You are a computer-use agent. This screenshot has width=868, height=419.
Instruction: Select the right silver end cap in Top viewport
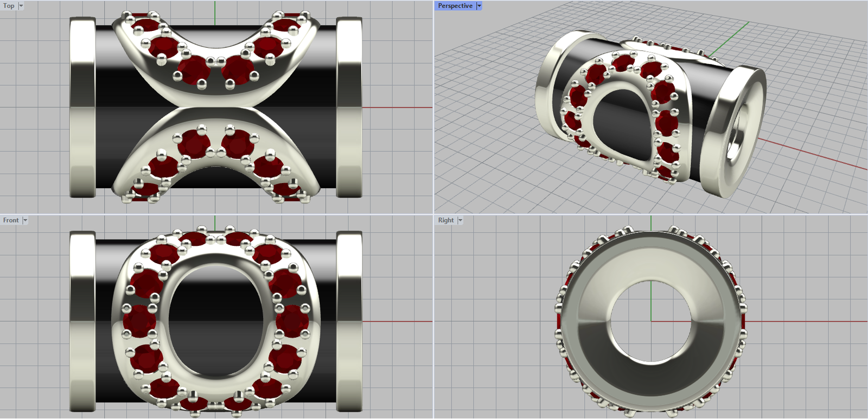pos(349,107)
